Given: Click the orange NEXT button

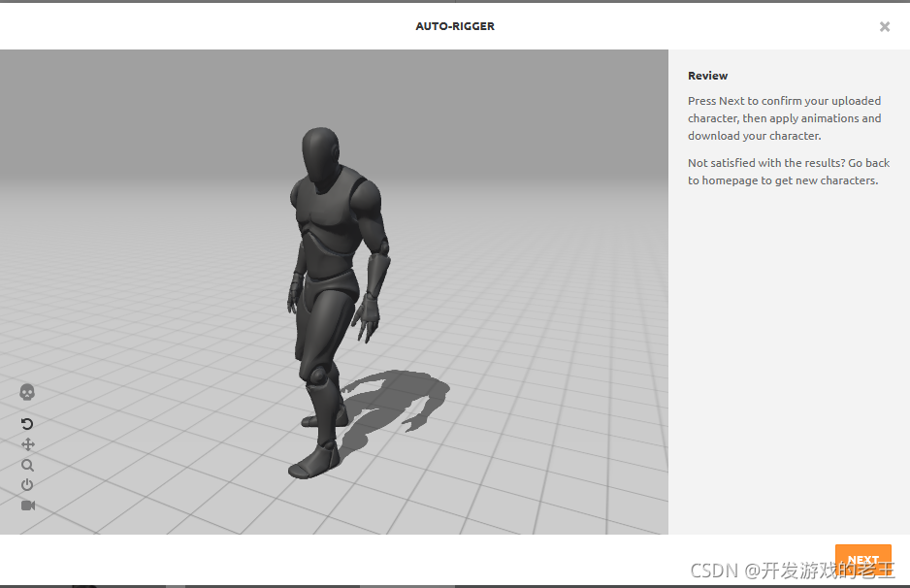Looking at the screenshot, I should 863,558.
